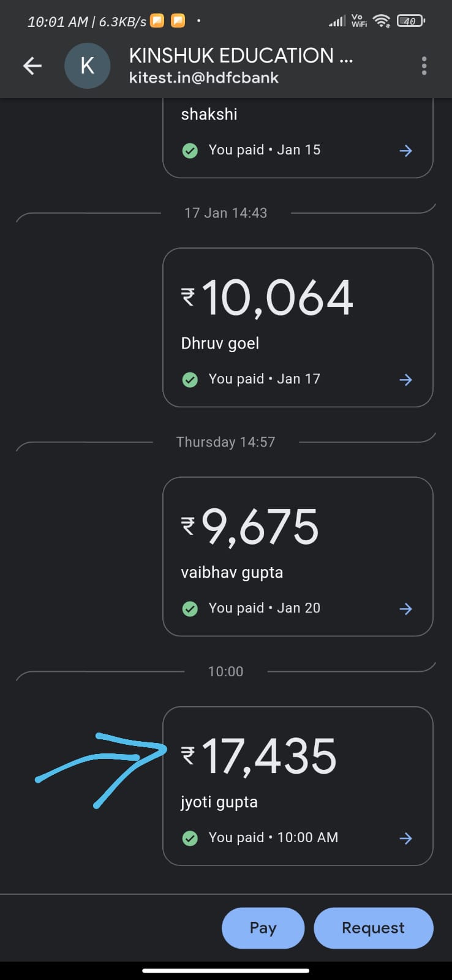The image size is (452, 980).
Task: Tap the Wi-Fi status icon
Action: coord(382,21)
